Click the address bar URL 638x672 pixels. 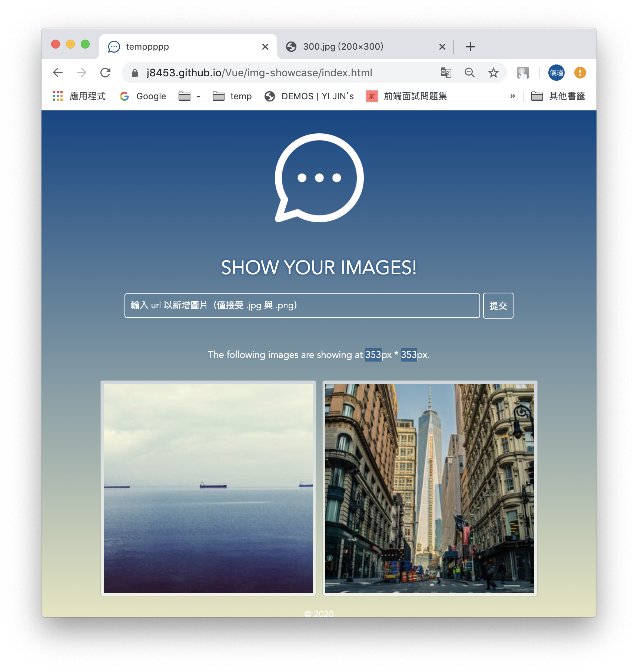tap(259, 73)
